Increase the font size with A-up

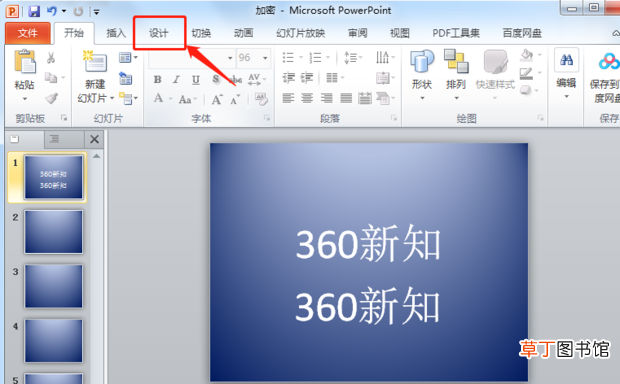tap(217, 99)
